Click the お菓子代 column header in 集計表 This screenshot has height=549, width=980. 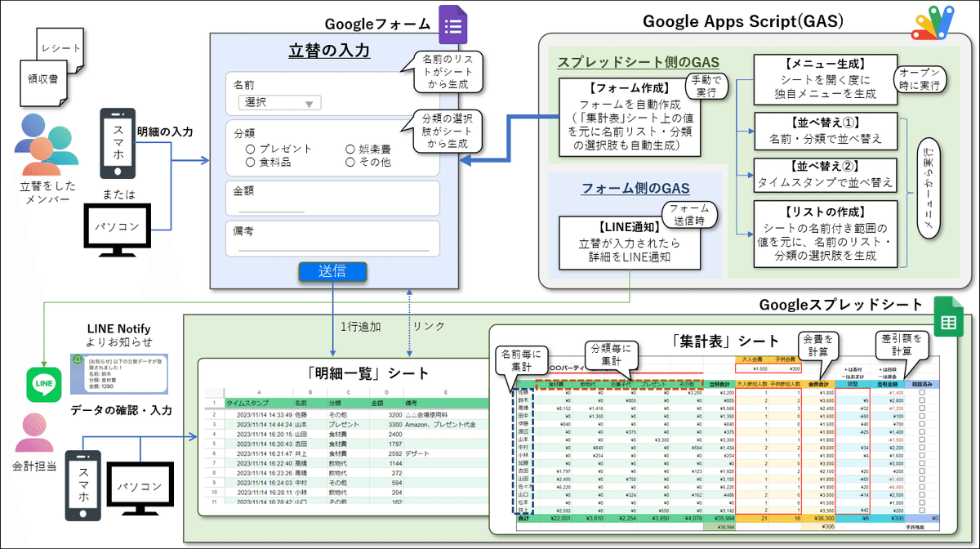coord(621,384)
